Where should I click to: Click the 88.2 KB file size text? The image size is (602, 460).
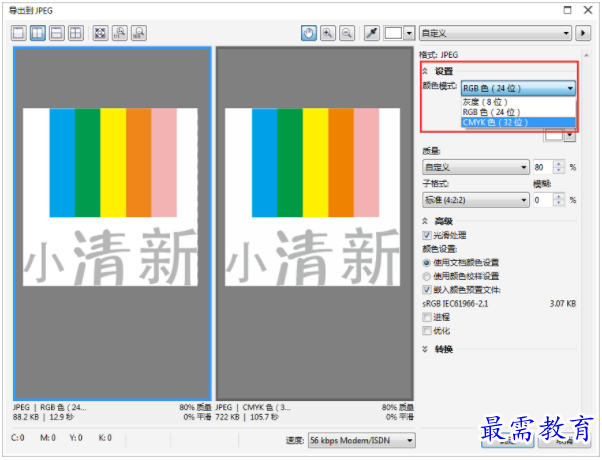pyautogui.click(x=26, y=417)
